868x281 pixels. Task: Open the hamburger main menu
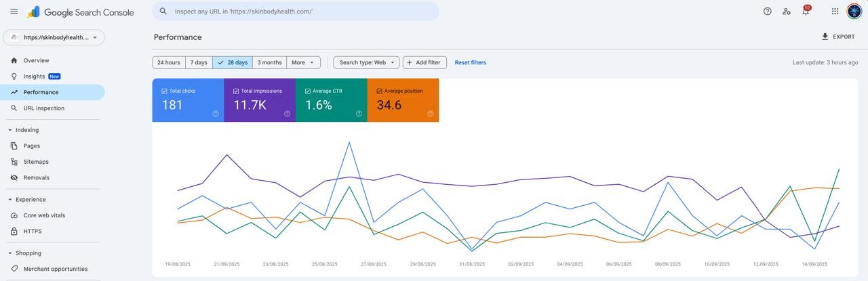click(14, 12)
